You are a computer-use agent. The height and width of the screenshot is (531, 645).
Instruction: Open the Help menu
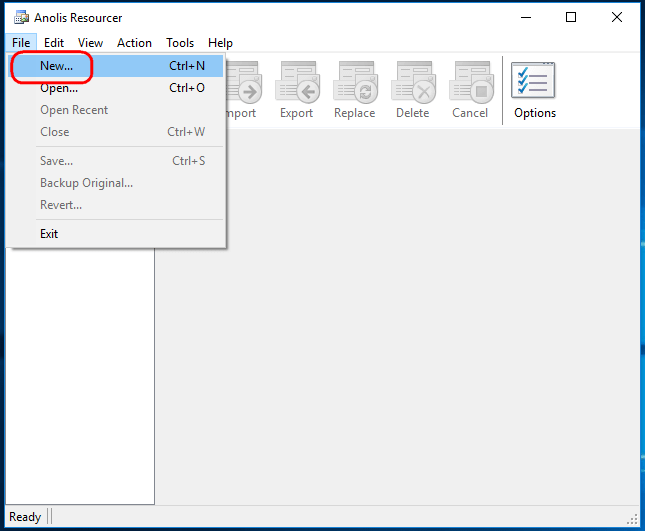220,43
